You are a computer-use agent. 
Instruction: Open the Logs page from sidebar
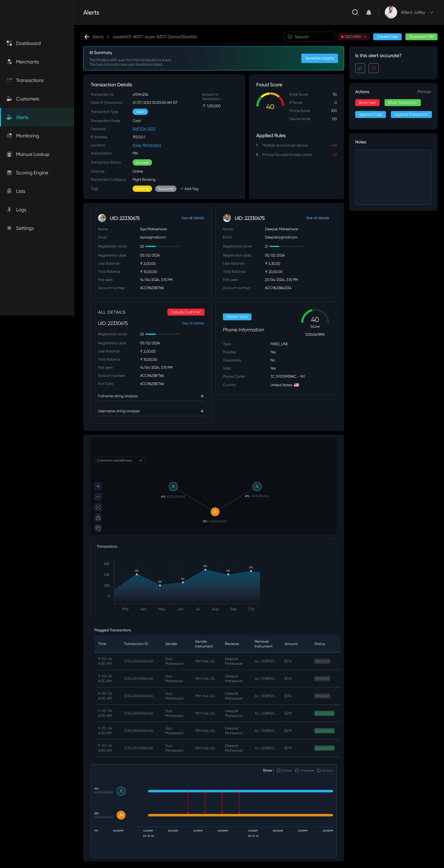[21, 209]
